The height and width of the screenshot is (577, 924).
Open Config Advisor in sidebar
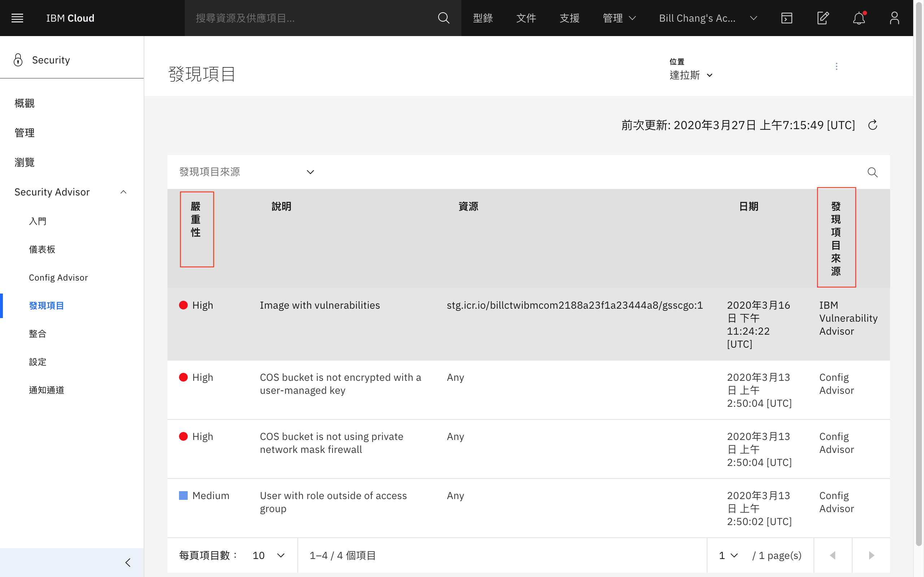click(58, 277)
